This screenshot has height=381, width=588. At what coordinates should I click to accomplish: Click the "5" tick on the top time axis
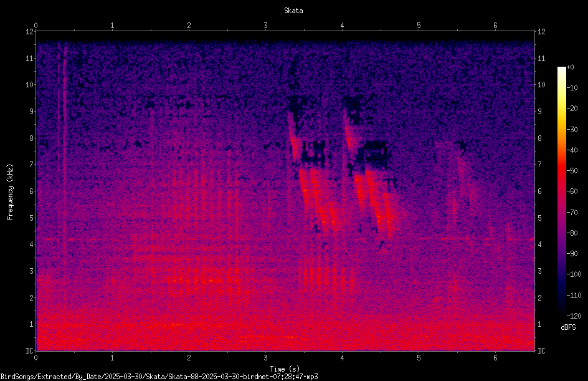tap(419, 26)
